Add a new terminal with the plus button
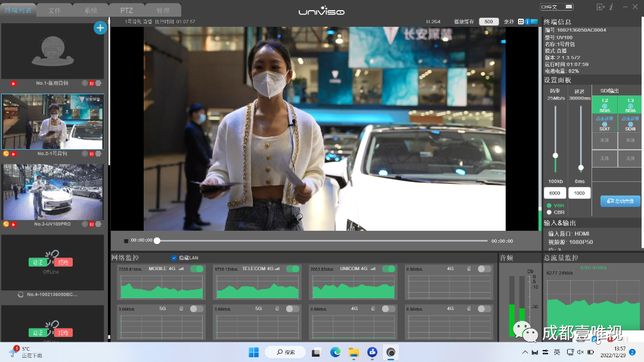This screenshot has width=644, height=362. pyautogui.click(x=100, y=28)
